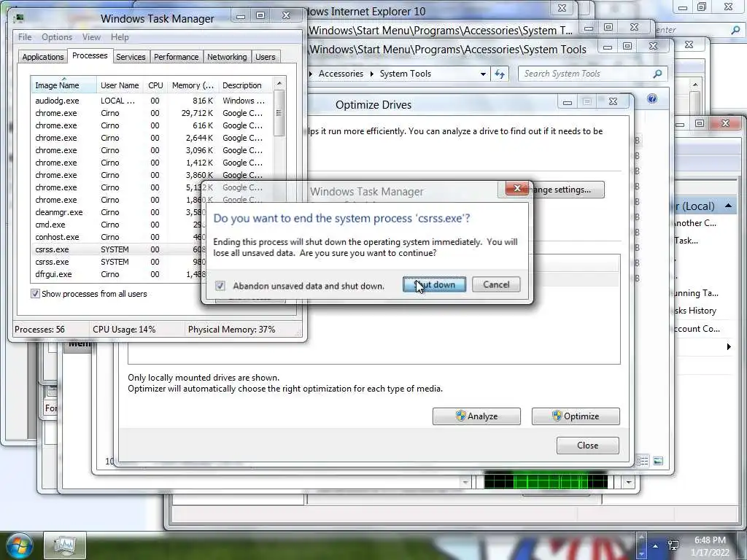
Task: Click the Task Manager title bar icon
Action: 19,18
